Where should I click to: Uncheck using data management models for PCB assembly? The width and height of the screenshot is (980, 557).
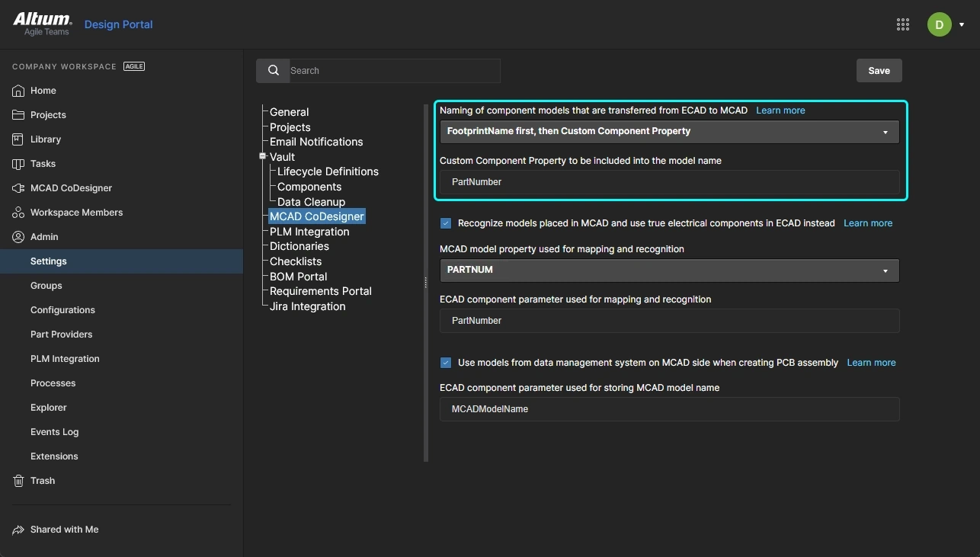(x=446, y=363)
